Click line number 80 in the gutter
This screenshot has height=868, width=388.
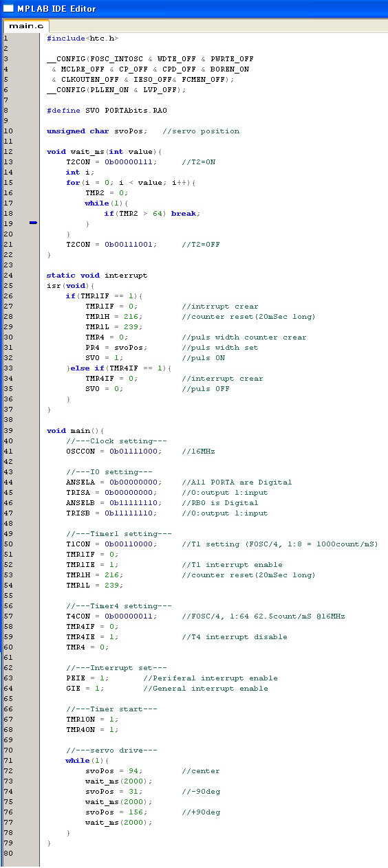8,853
